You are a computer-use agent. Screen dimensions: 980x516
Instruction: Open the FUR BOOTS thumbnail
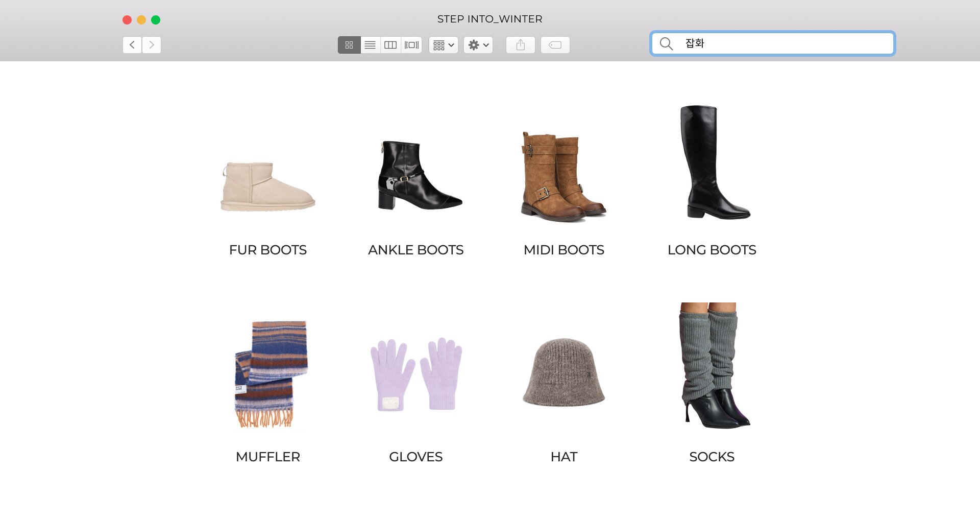268,186
